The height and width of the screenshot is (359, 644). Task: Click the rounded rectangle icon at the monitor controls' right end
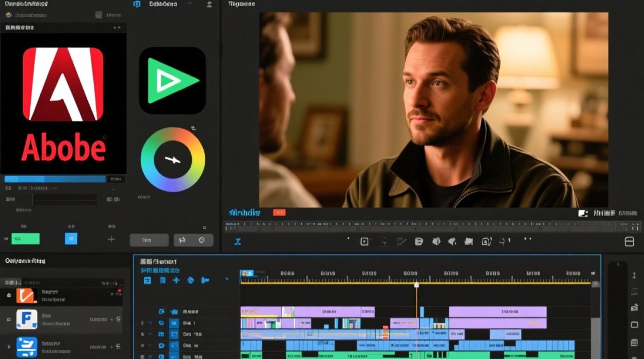click(x=630, y=242)
